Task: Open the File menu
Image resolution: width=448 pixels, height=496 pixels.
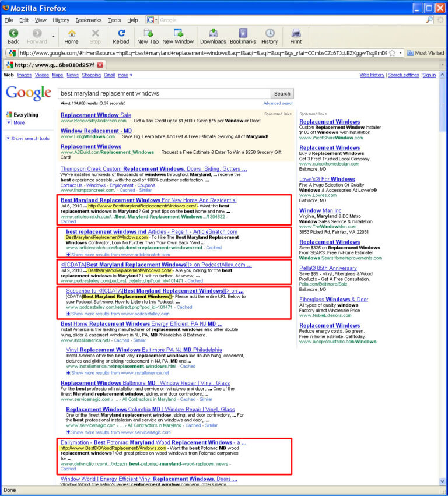Action: point(9,20)
